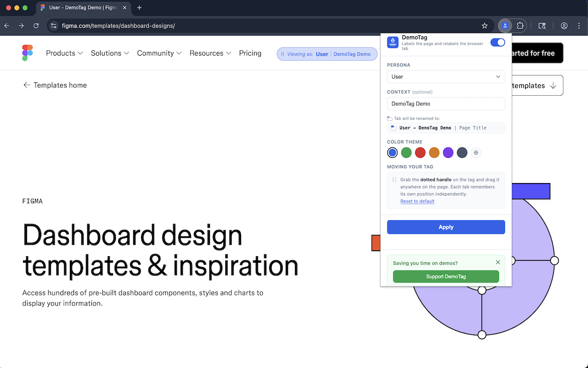Image resolution: width=588 pixels, height=368 pixels.
Task: Click the Viewing as User tag
Action: (327, 54)
